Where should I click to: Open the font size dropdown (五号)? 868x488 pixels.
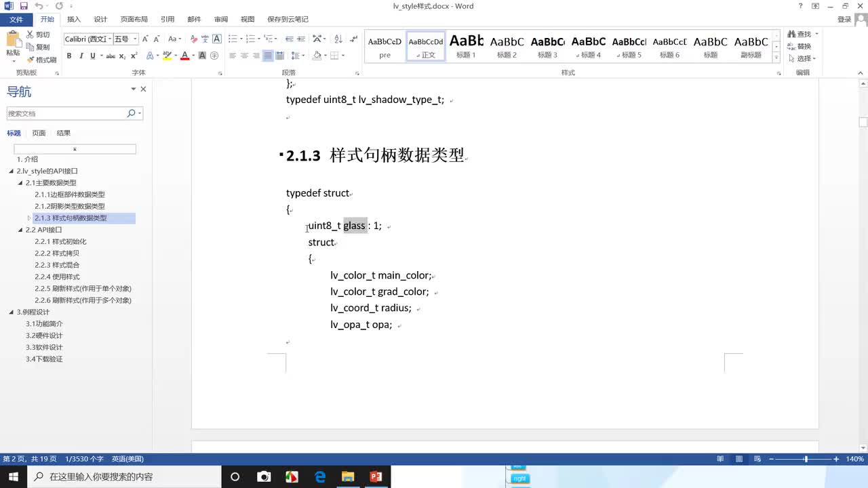(135, 39)
